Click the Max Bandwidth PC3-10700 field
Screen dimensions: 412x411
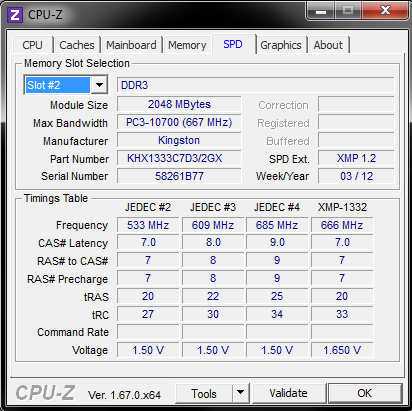(x=179, y=122)
